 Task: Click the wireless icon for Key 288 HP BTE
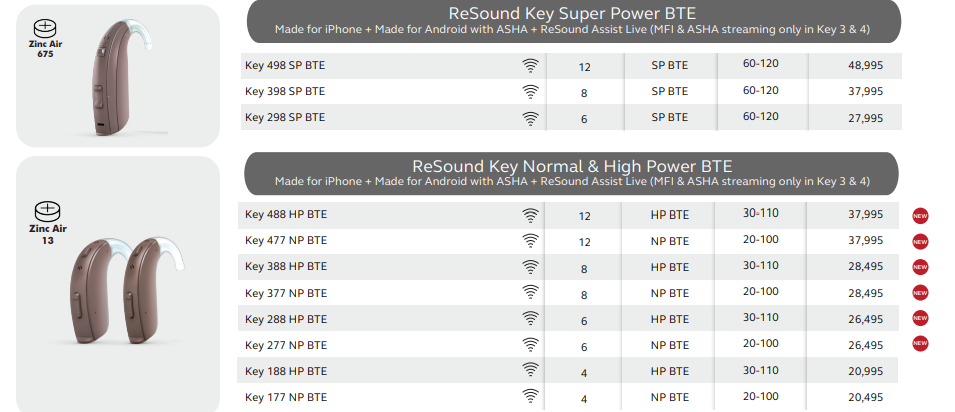(x=530, y=318)
